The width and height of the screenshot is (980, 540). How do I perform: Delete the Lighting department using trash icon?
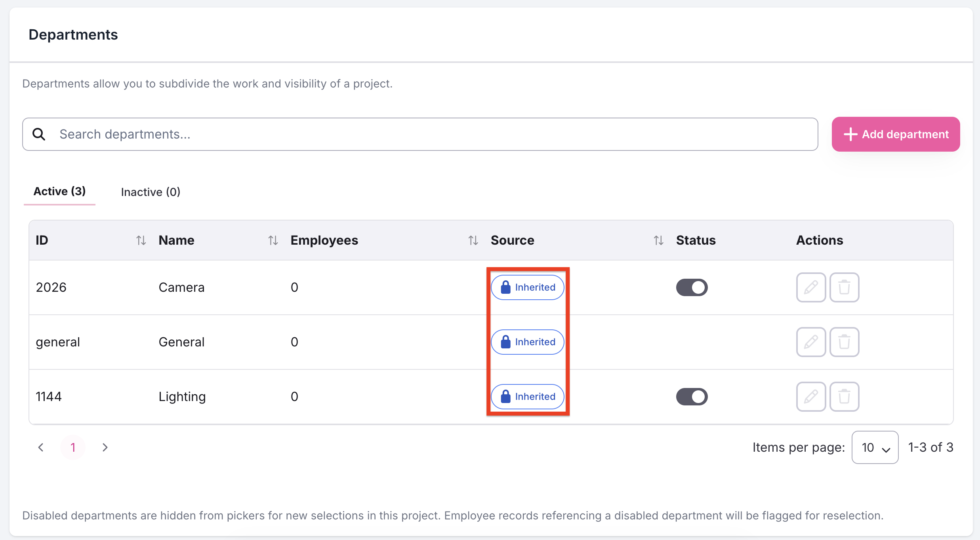(x=844, y=397)
